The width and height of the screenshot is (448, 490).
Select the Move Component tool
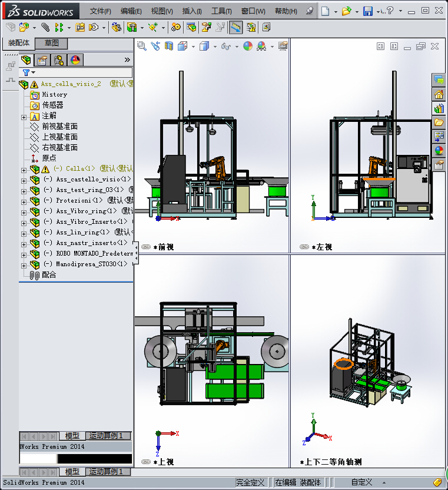pyautogui.click(x=94, y=28)
